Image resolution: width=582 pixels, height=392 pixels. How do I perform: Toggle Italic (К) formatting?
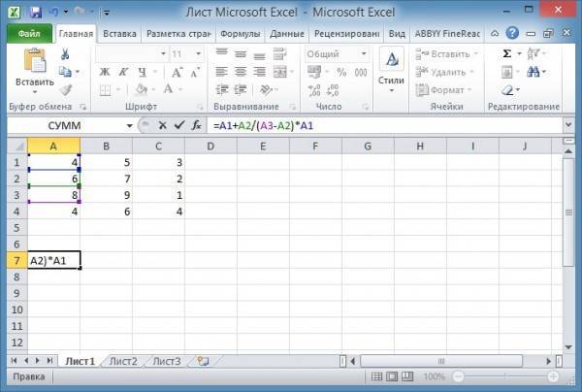[x=121, y=72]
